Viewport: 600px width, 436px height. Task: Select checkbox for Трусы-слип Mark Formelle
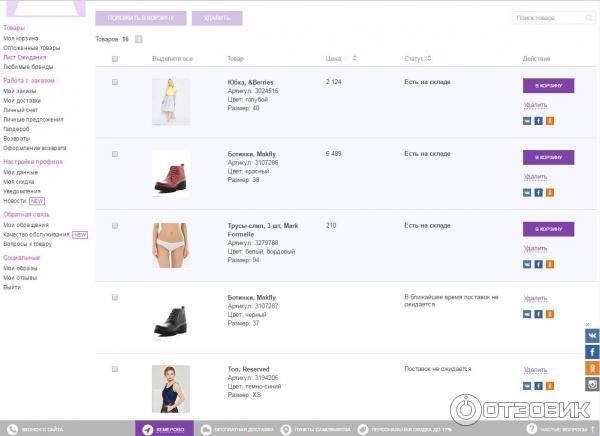pos(115,226)
